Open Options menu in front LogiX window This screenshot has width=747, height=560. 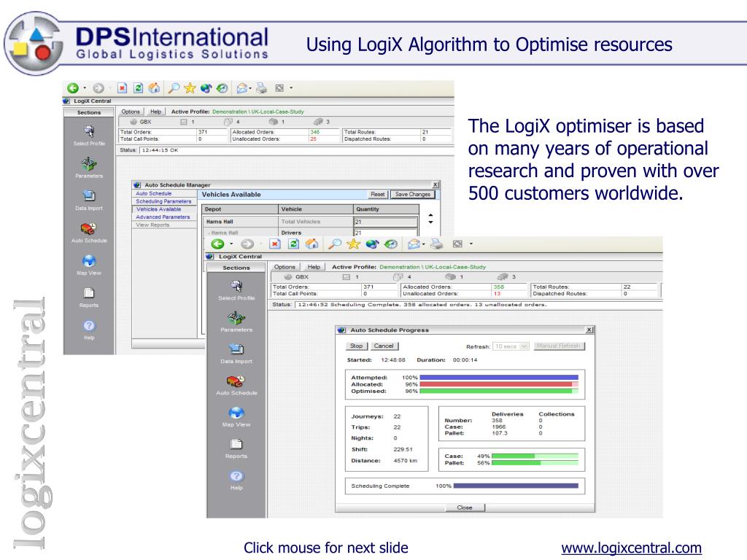[x=285, y=267]
